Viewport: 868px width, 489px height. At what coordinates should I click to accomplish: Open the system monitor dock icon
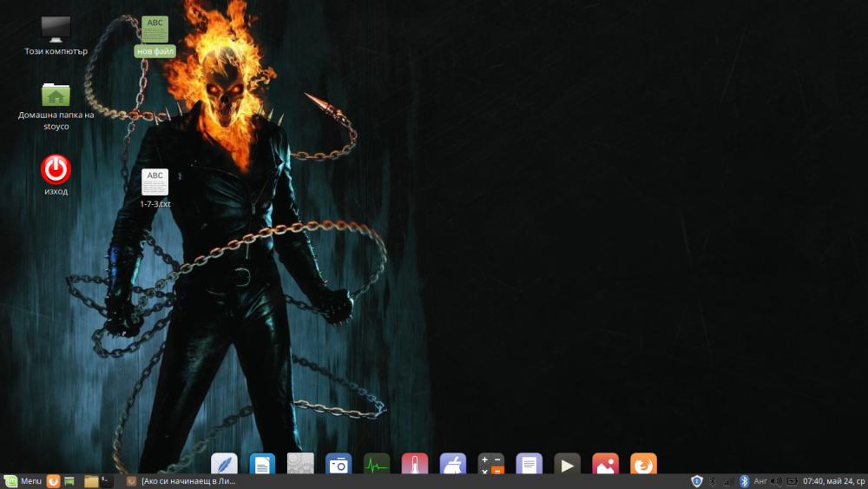pos(377,464)
